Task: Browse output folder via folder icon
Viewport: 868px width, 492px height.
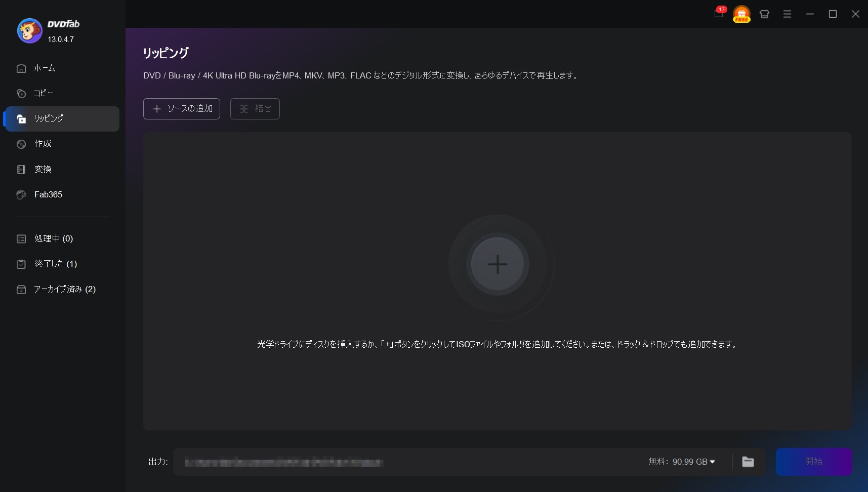Action: tap(748, 462)
